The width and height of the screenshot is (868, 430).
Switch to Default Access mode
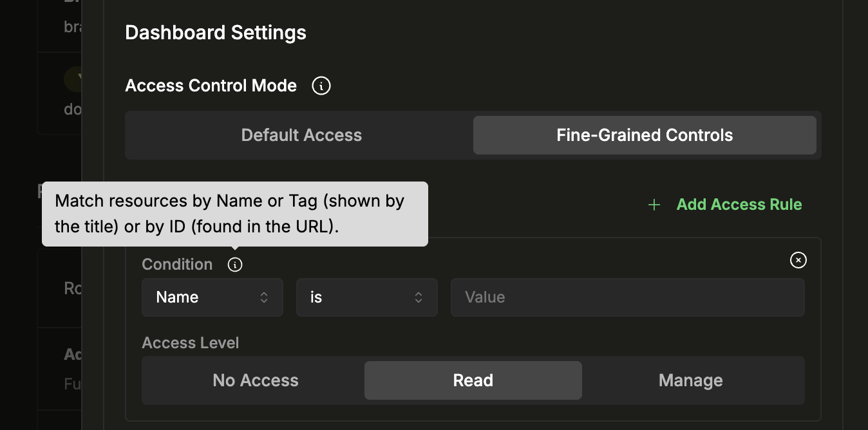301,135
